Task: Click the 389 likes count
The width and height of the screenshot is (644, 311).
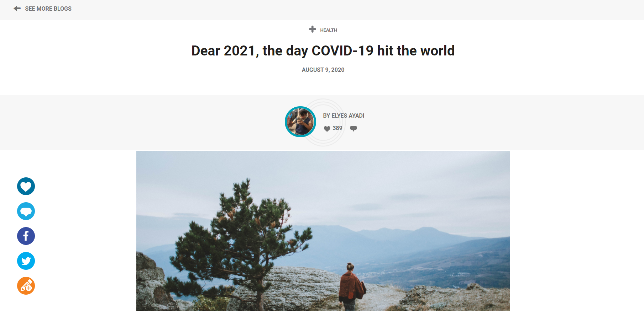Action: (337, 128)
